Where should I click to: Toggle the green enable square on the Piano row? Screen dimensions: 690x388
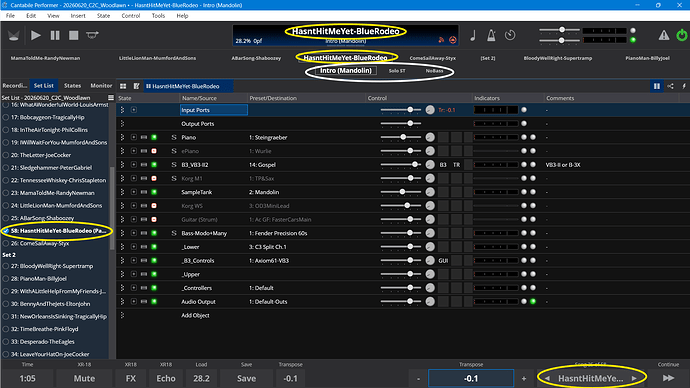pos(154,137)
